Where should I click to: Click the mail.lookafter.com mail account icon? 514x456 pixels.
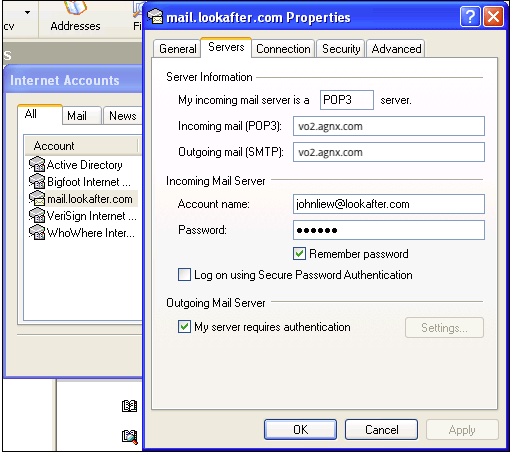[x=37, y=199]
